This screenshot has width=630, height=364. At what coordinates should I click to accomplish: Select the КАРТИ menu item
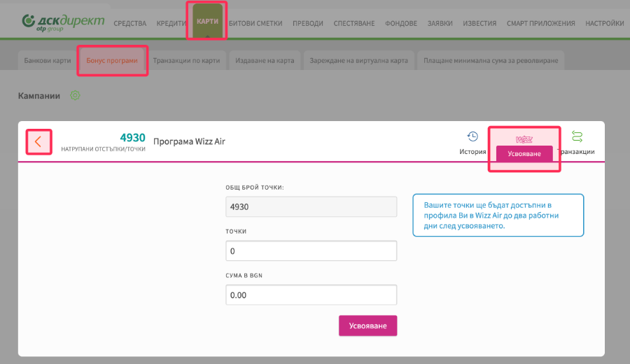click(207, 21)
